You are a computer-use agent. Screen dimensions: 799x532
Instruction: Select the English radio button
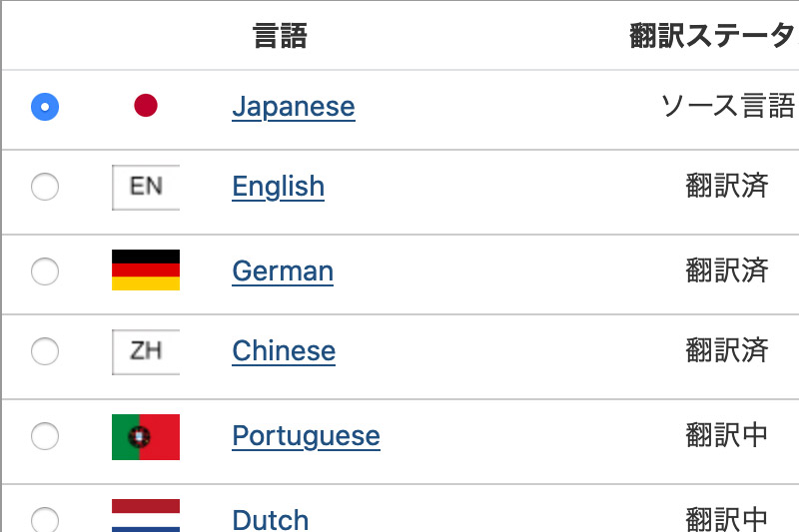[x=45, y=187]
